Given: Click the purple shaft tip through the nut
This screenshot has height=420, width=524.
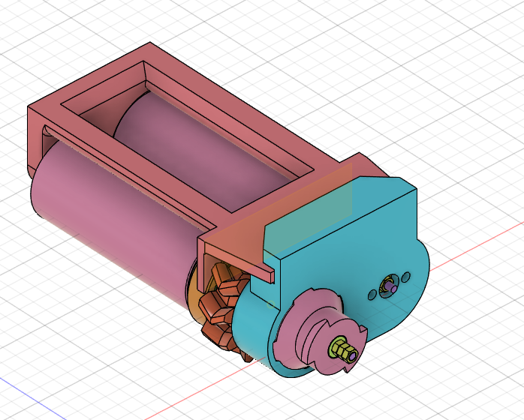Looking at the screenshot, I should [x=353, y=358].
